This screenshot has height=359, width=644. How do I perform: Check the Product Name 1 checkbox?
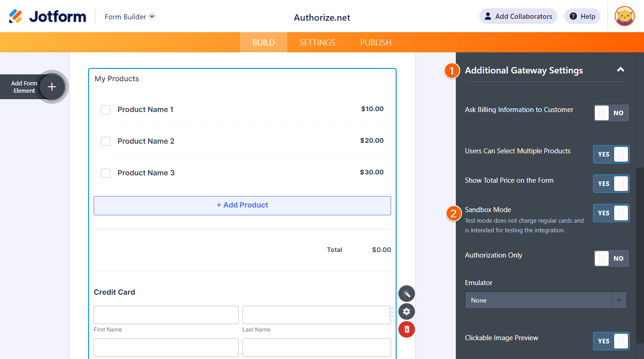pyautogui.click(x=106, y=109)
